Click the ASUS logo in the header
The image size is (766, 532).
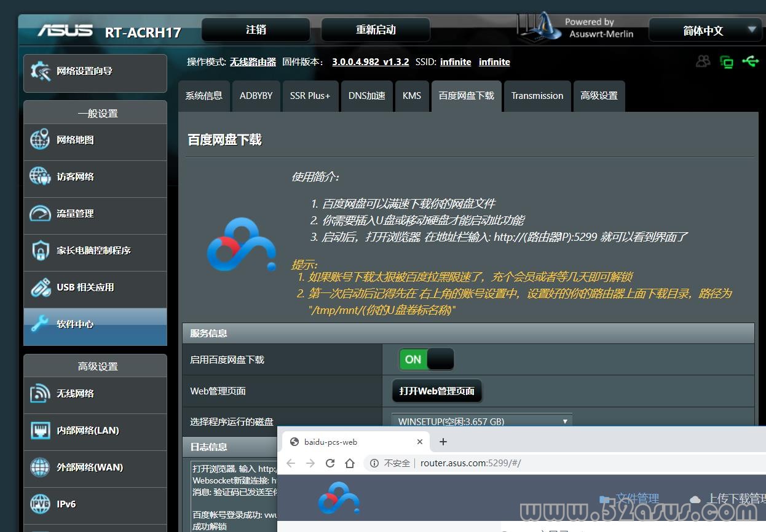point(65,31)
